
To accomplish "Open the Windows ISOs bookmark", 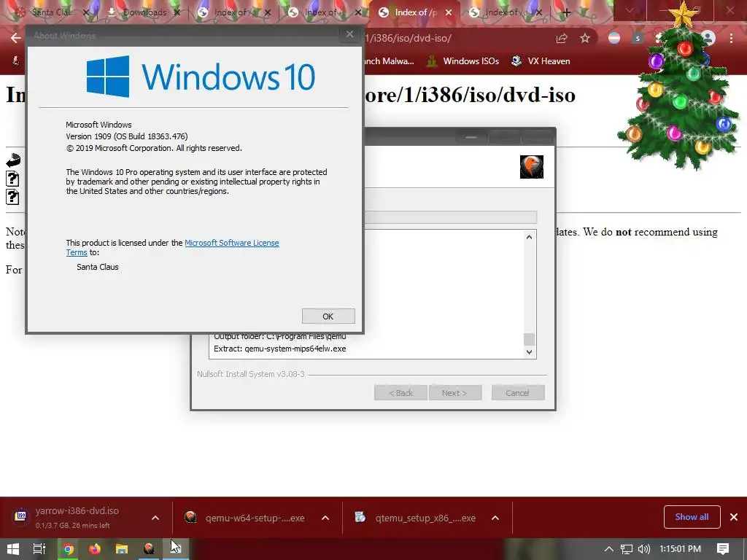I will tap(462, 61).
